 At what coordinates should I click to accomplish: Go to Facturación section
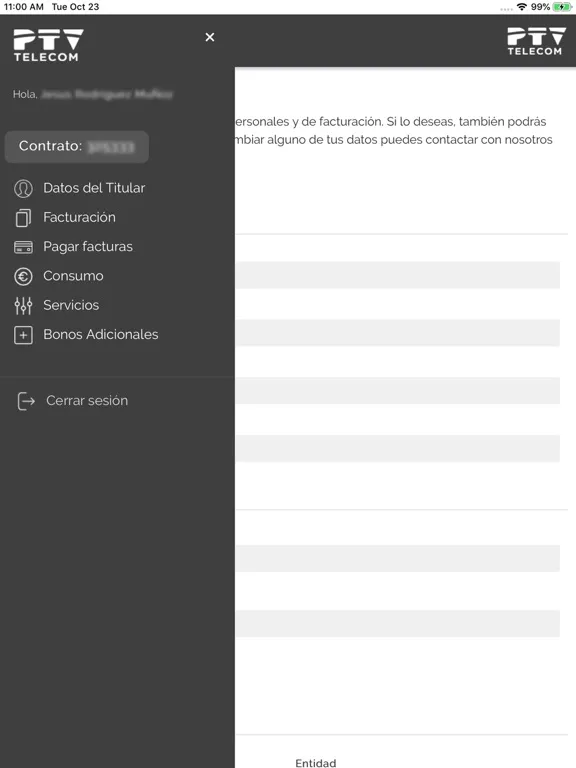[x=79, y=217]
